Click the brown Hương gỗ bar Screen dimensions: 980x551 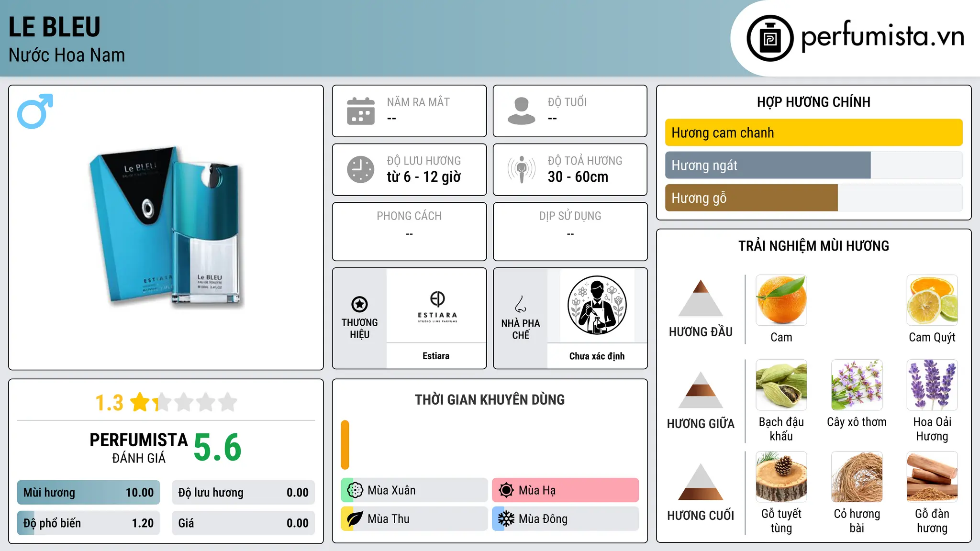[x=751, y=198]
